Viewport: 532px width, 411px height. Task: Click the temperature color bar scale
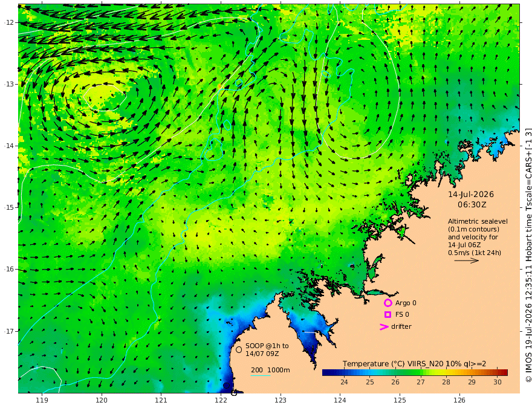click(415, 372)
